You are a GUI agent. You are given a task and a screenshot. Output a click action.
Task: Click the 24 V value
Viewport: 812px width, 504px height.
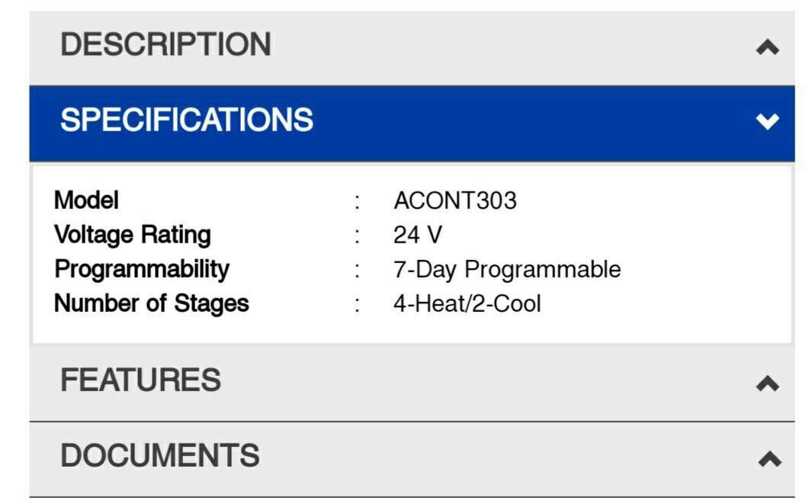417,235
